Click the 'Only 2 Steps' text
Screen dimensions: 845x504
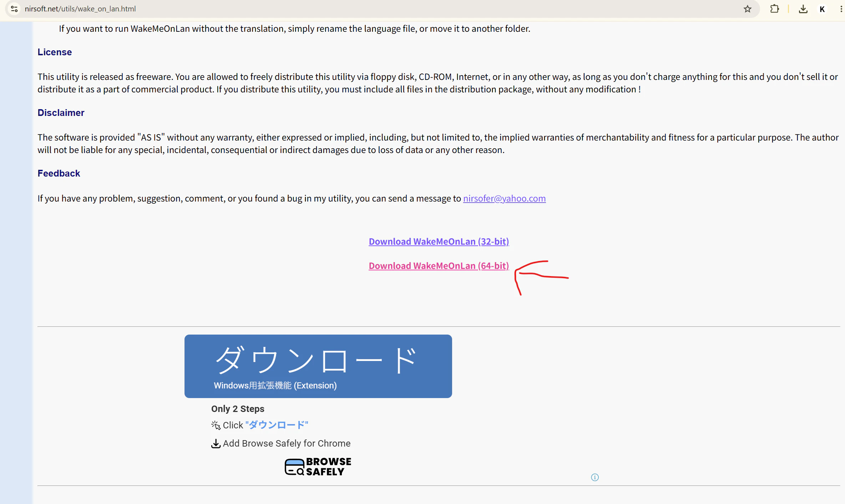point(238,409)
